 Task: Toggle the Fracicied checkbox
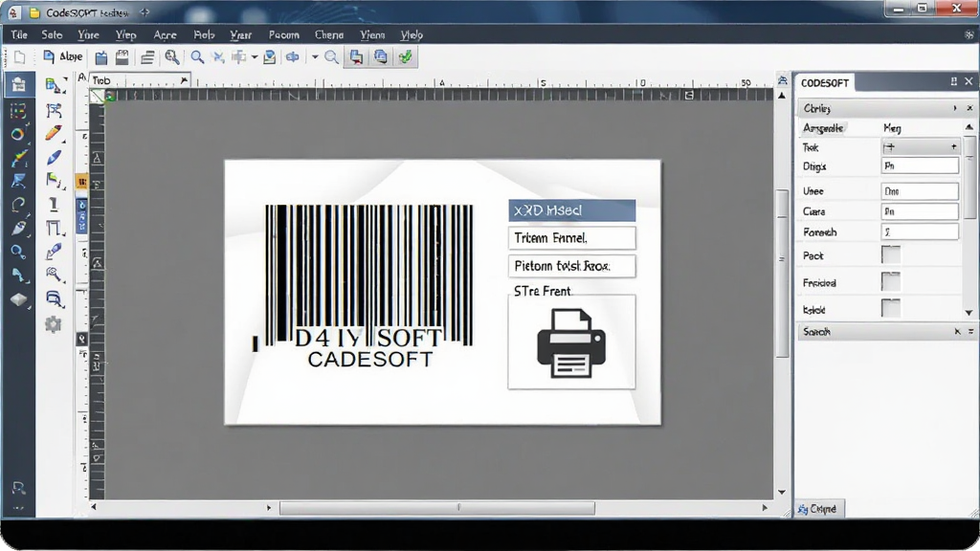pos(891,282)
